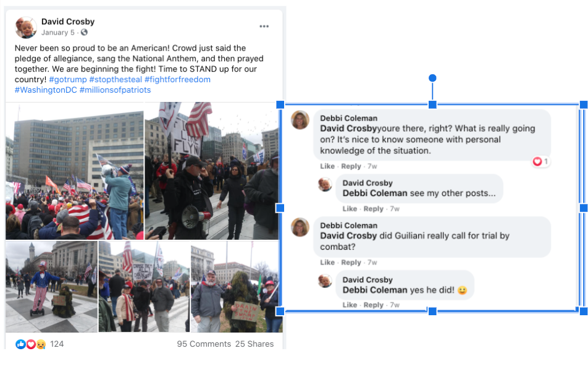
Task: Click the #stopthesteal hashtag
Action: [115, 80]
